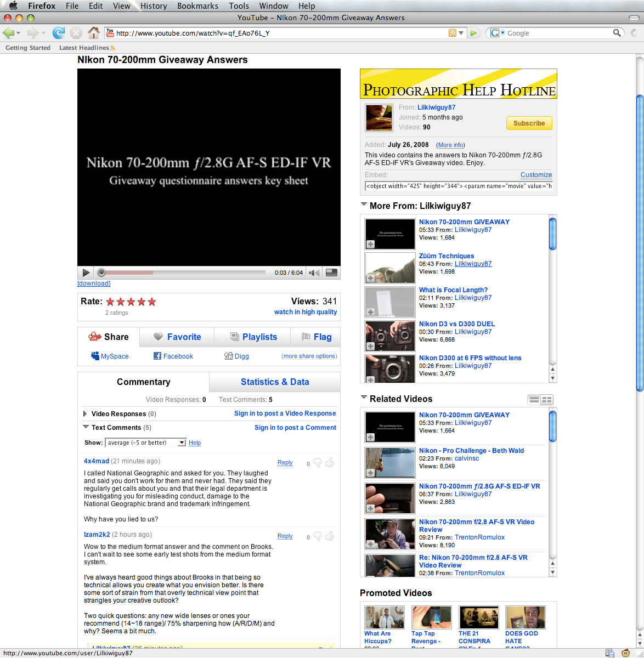Click the Lilkiwiguy87 channel avatar
Viewport: 644px width, 658px height.
[x=379, y=117]
